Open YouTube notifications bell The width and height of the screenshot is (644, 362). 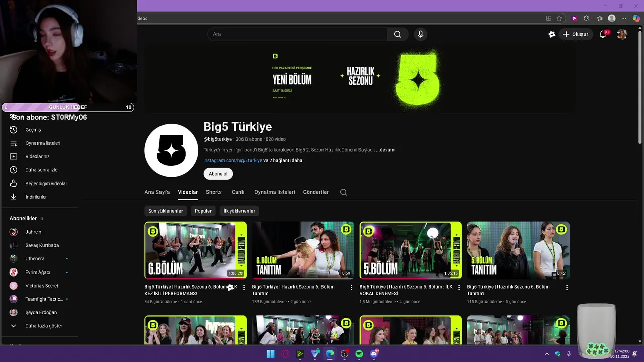click(603, 34)
